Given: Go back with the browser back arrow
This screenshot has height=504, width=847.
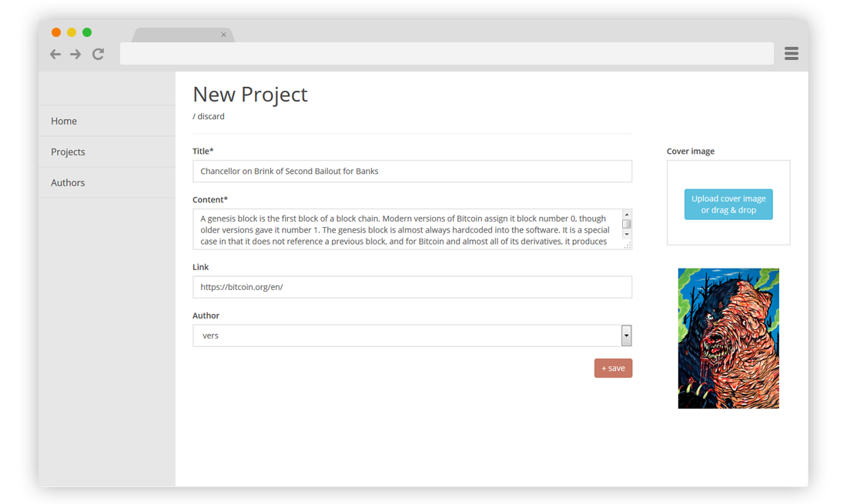Looking at the screenshot, I should tap(55, 54).
